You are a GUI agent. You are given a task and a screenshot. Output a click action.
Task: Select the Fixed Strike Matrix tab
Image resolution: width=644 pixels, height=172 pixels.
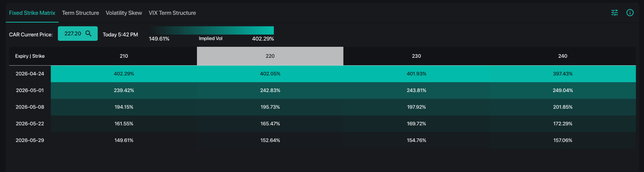click(x=32, y=13)
